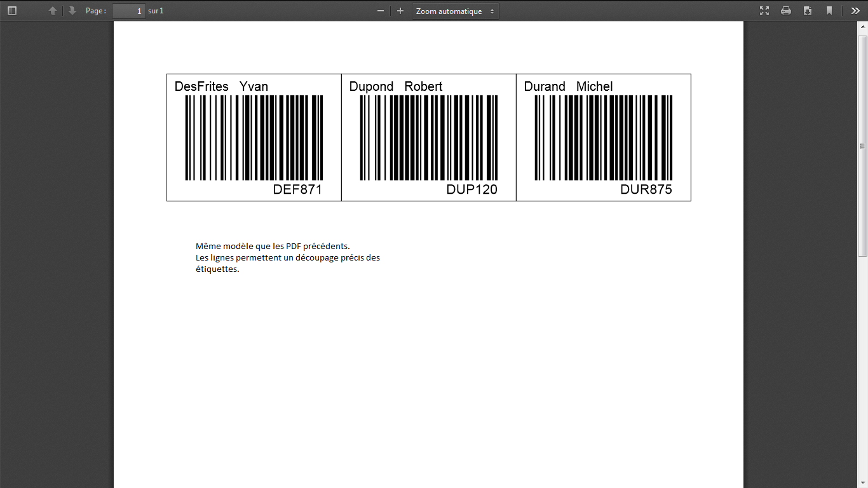Go to previous page arrow
Viewport: 868px width, 488px height.
pyautogui.click(x=53, y=11)
